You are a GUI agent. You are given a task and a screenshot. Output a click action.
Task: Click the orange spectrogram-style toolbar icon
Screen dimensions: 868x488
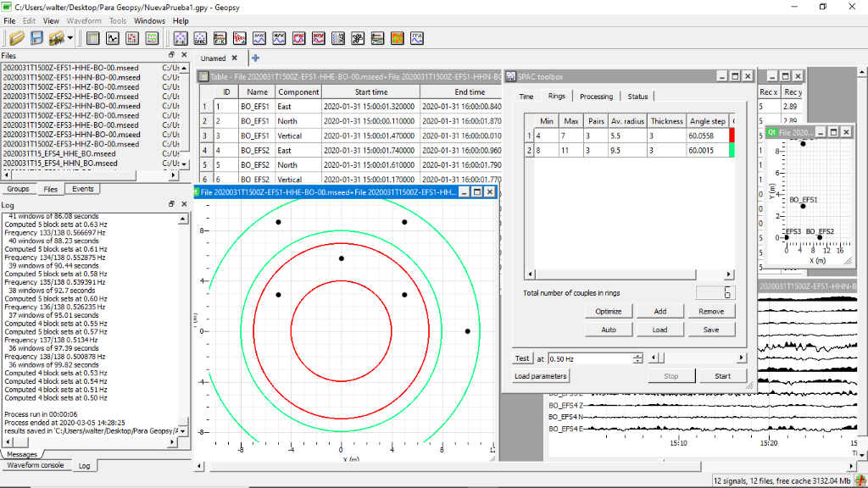click(397, 38)
